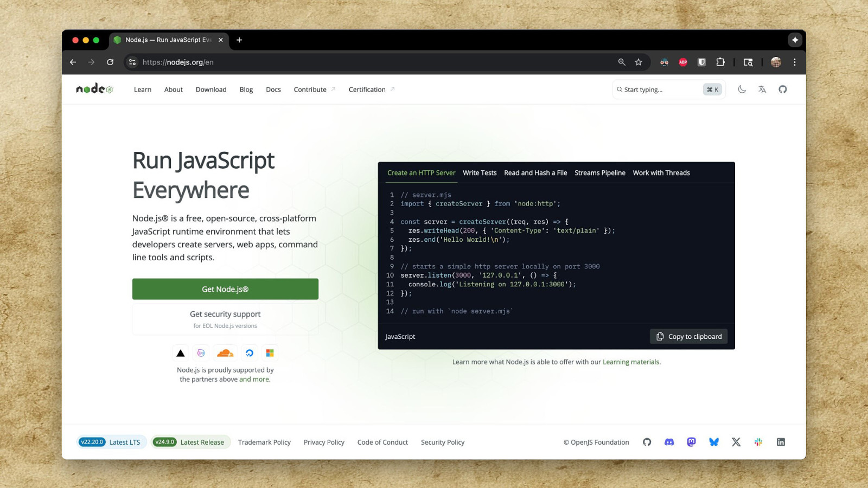868x488 pixels.
Task: Bookmark the page with the star icon
Action: click(639, 62)
